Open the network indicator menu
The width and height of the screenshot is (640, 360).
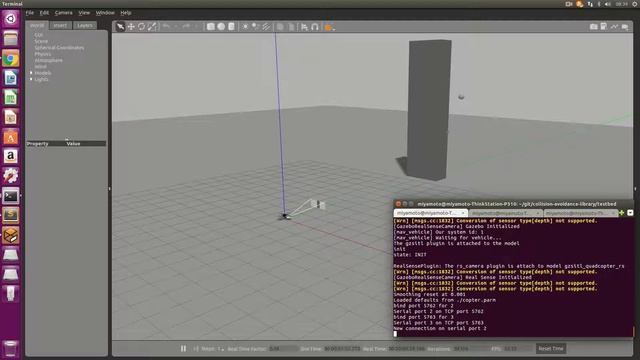590,4
